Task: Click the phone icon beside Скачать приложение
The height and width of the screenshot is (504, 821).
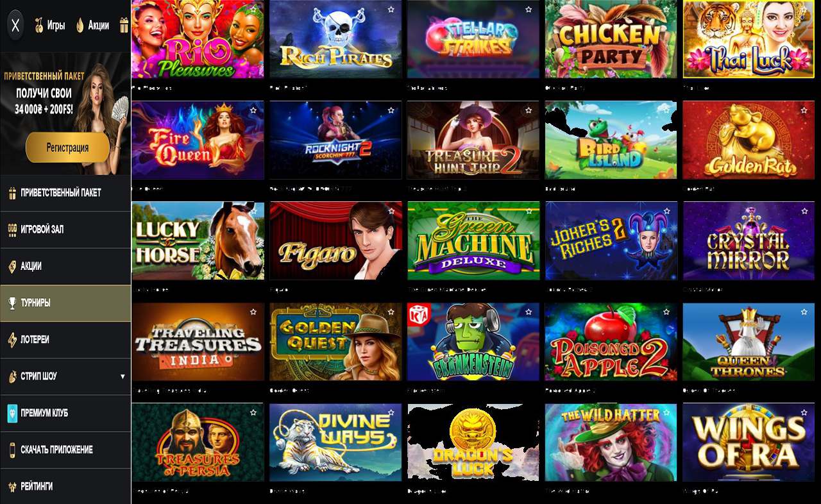Action: coord(12,450)
